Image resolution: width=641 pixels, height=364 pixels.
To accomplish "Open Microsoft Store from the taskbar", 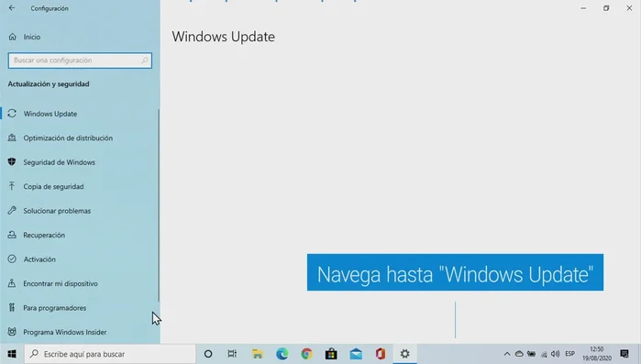I will (331, 354).
